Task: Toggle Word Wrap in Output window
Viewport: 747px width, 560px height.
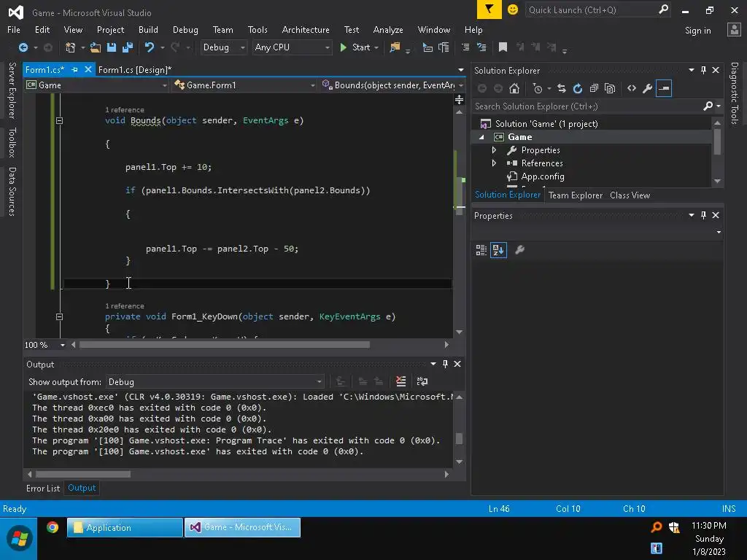Action: click(x=422, y=381)
